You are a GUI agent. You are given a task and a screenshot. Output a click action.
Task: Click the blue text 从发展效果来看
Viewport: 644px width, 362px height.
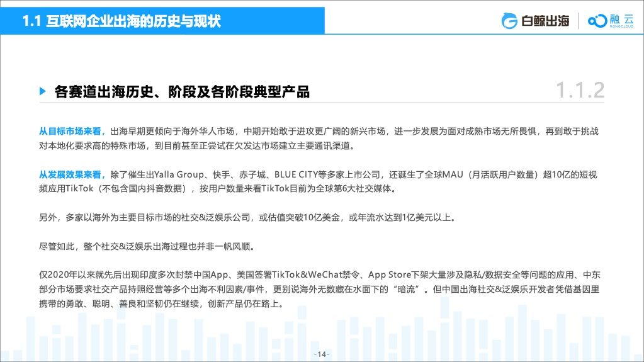pyautogui.click(x=70, y=174)
